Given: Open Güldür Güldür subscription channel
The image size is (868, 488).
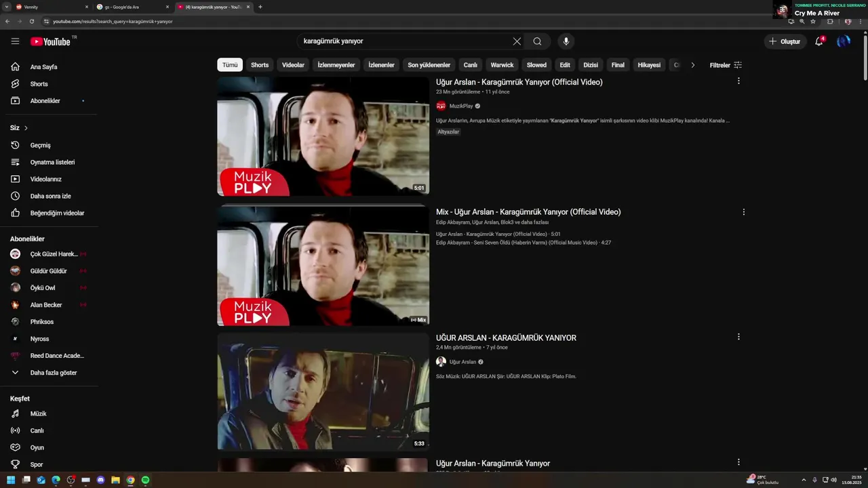Looking at the screenshot, I should pyautogui.click(x=49, y=271).
